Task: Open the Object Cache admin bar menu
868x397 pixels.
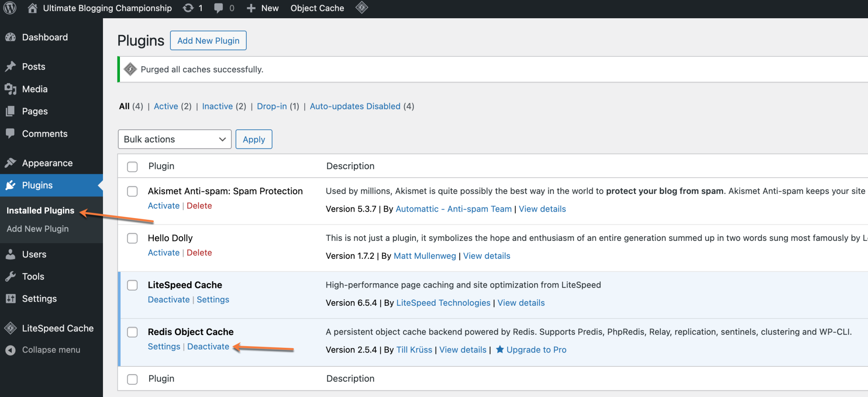Action: (317, 8)
